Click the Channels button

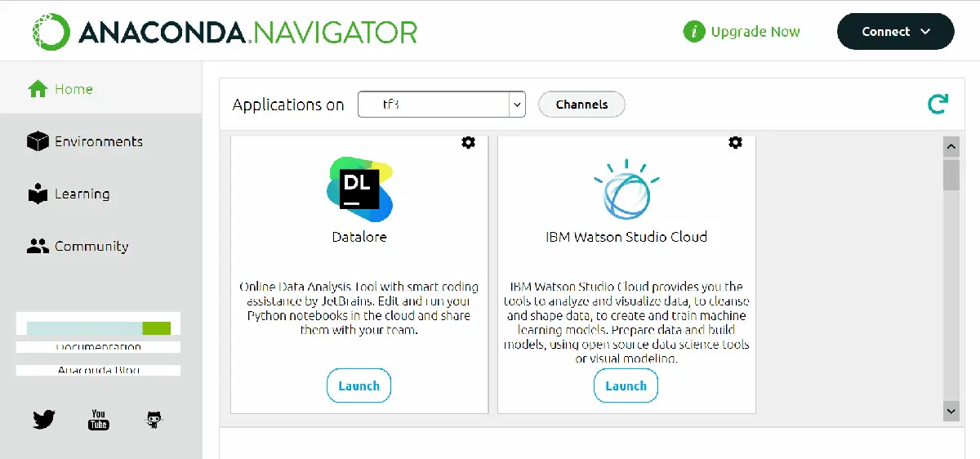pyautogui.click(x=581, y=105)
